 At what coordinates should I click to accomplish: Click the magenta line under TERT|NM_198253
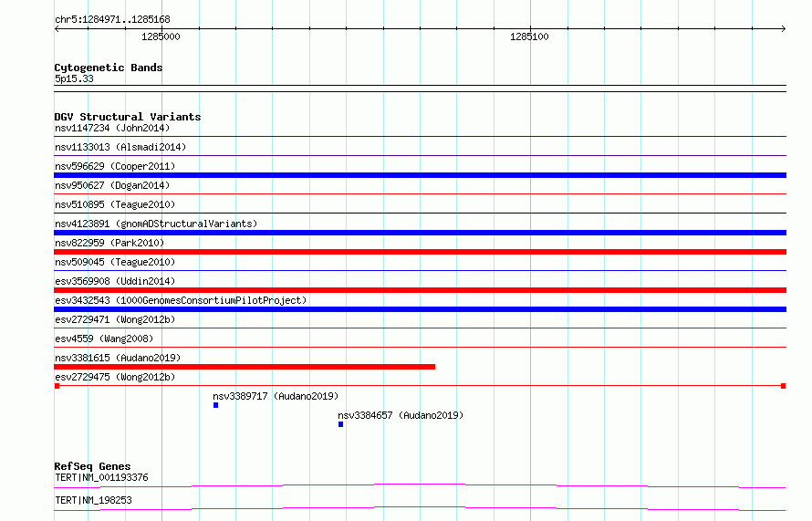(420, 508)
